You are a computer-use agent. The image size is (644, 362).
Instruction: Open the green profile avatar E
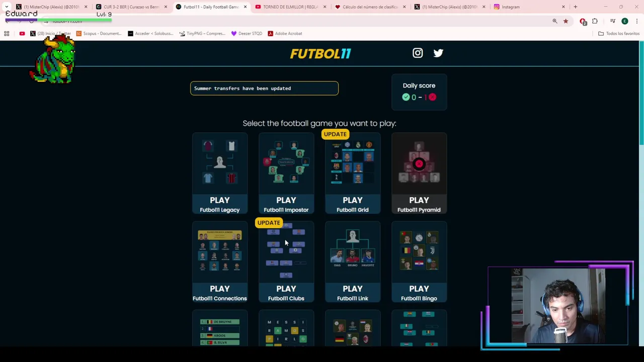[625, 21]
